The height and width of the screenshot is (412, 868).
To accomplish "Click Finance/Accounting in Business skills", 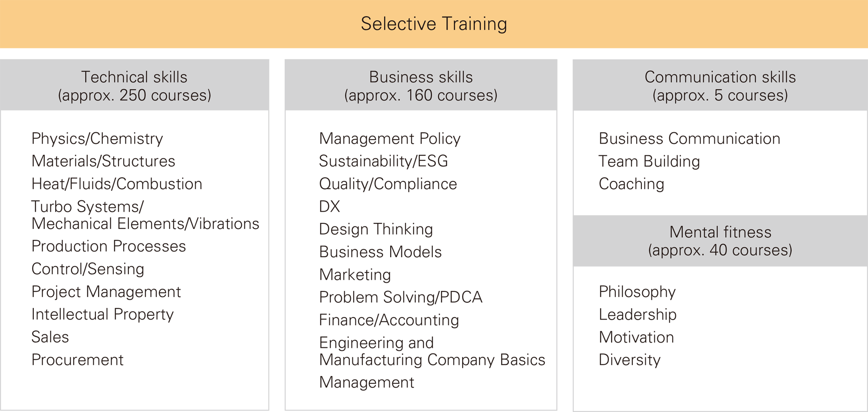I will pos(389,320).
